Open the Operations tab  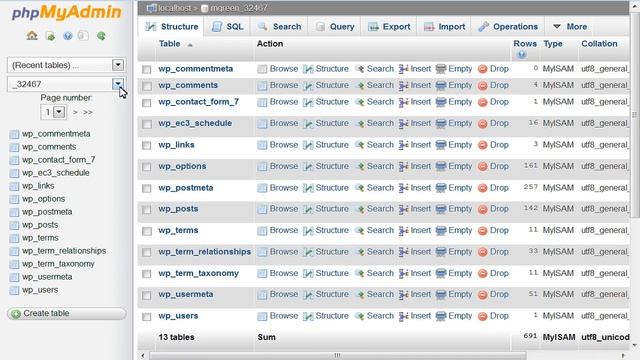pyautogui.click(x=508, y=27)
